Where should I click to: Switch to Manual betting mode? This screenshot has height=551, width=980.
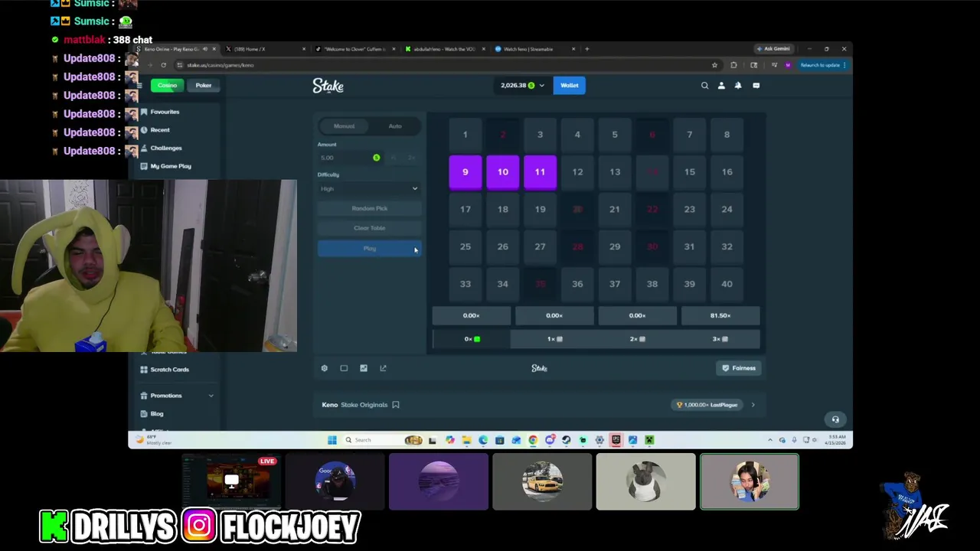[x=344, y=126]
